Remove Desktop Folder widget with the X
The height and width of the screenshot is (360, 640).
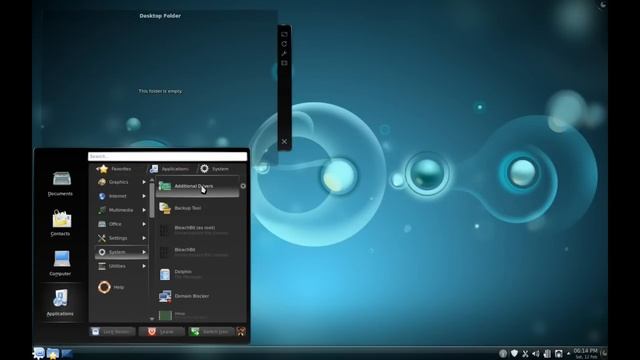point(284,142)
